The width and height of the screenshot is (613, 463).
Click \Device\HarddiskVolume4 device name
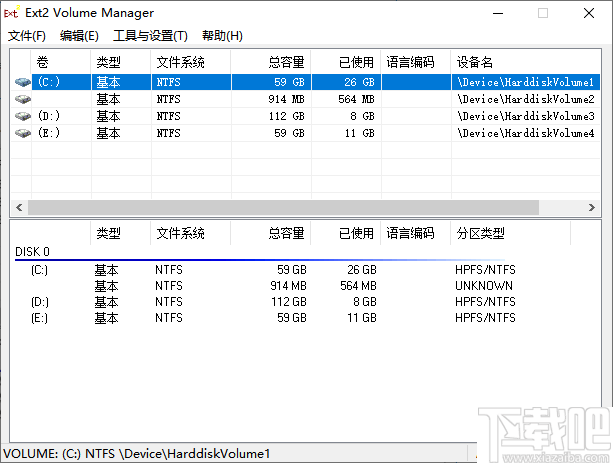point(526,133)
